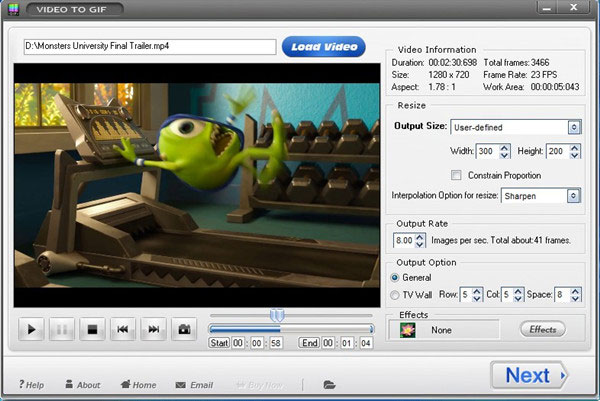Click the End seconds field showing 04
Viewport: 600px width, 401px height.
(x=366, y=343)
